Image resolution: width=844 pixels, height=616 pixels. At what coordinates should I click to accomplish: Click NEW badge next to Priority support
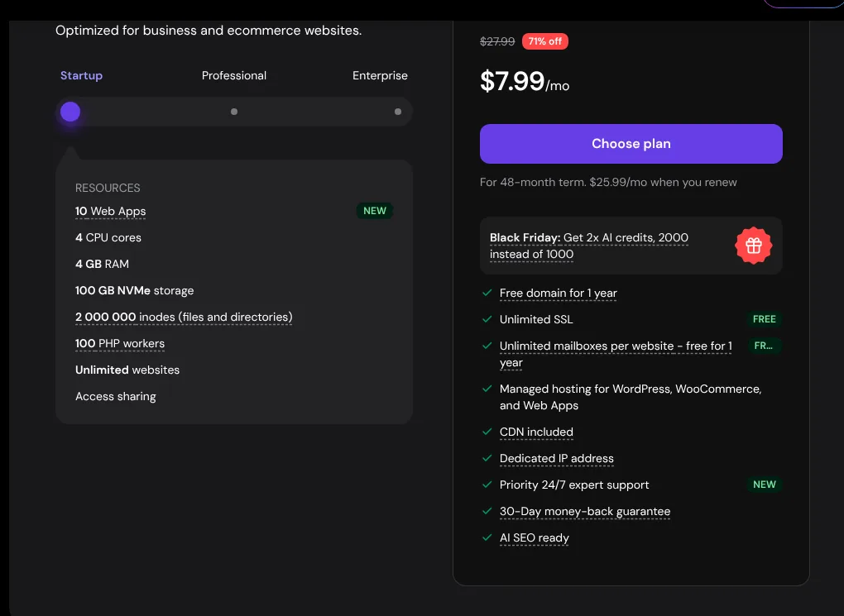click(x=764, y=485)
